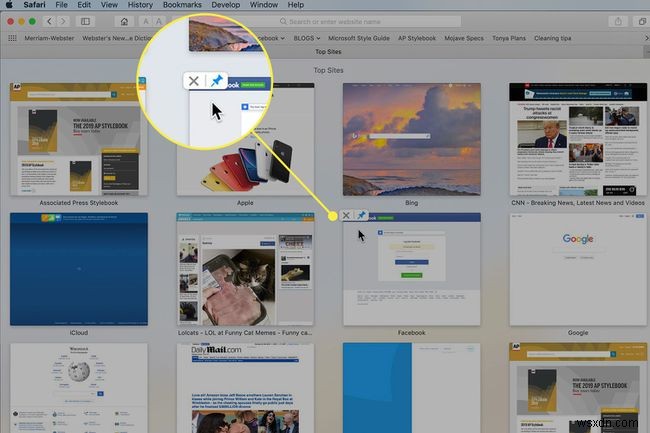Click the larger text size button
Image resolution: width=650 pixels, height=433 pixels.
coord(159,21)
